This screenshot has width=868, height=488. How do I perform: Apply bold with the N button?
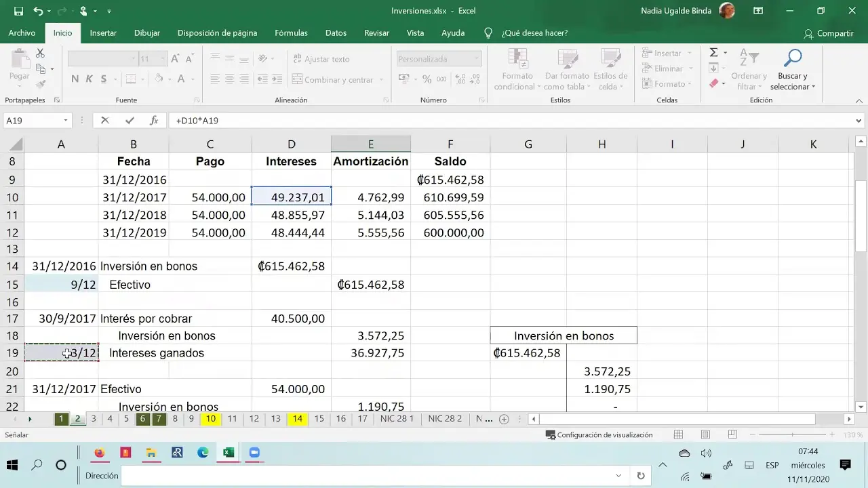click(75, 79)
